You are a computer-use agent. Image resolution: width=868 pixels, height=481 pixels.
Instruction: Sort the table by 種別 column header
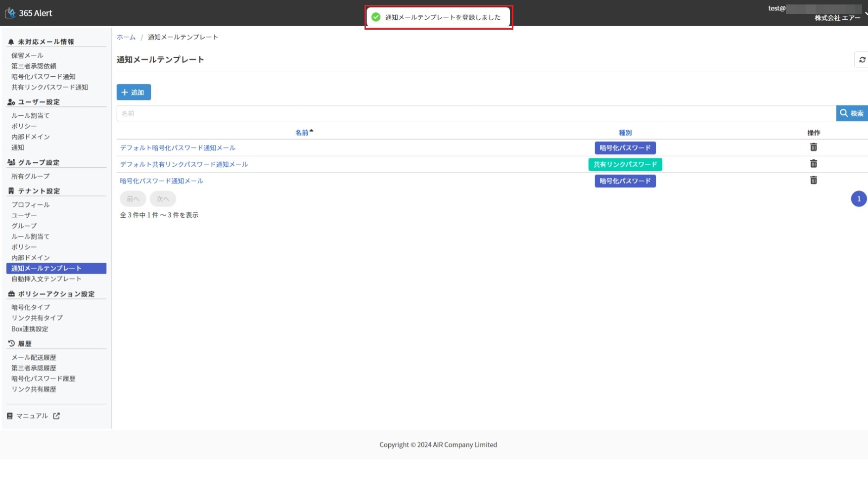(x=625, y=133)
